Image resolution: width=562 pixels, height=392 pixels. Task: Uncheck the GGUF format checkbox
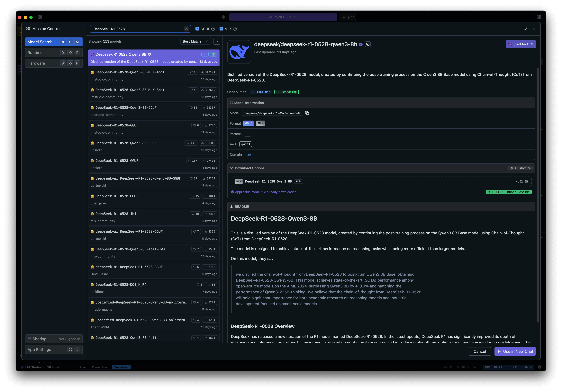(197, 29)
